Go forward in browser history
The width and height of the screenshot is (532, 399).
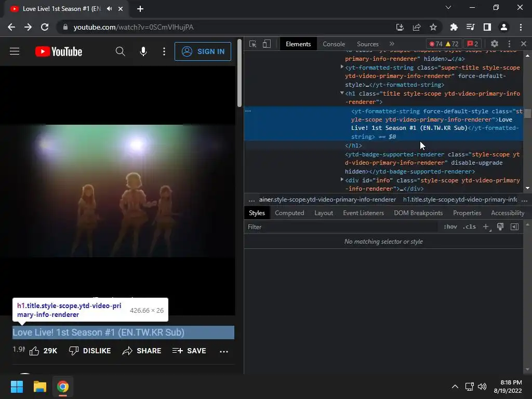(28, 27)
